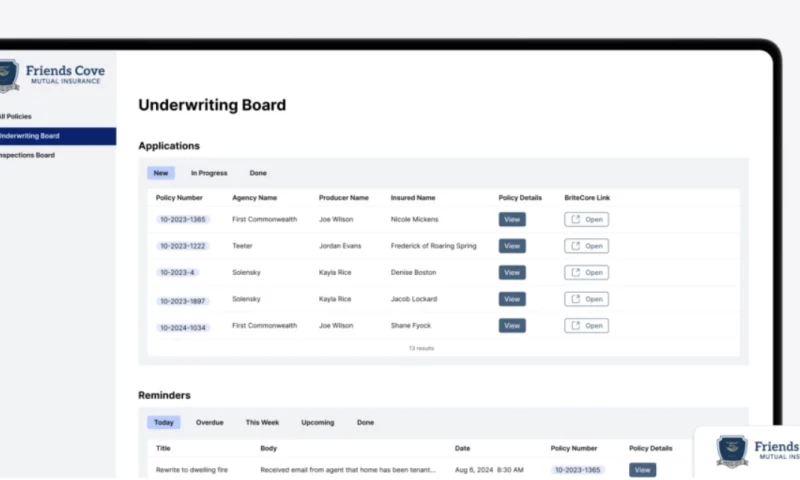The image size is (800, 480).
Task: View policy details for Nicole Mickens
Action: 512,219
